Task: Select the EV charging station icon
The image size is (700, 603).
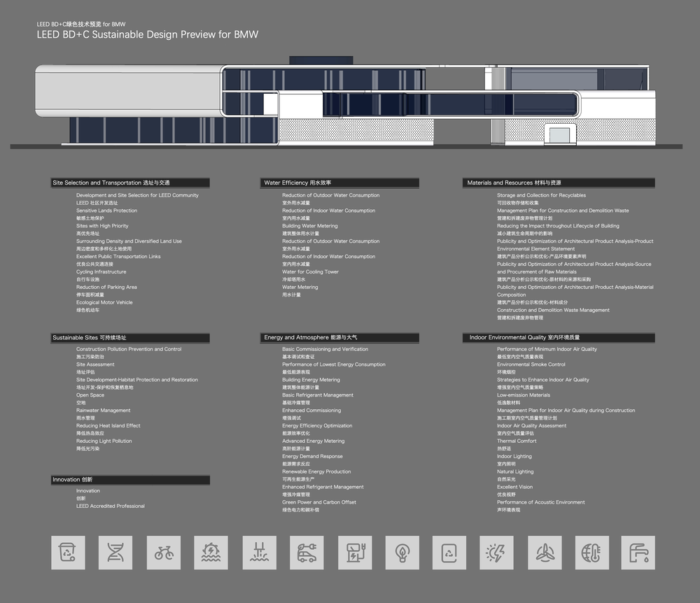Action: [355, 553]
